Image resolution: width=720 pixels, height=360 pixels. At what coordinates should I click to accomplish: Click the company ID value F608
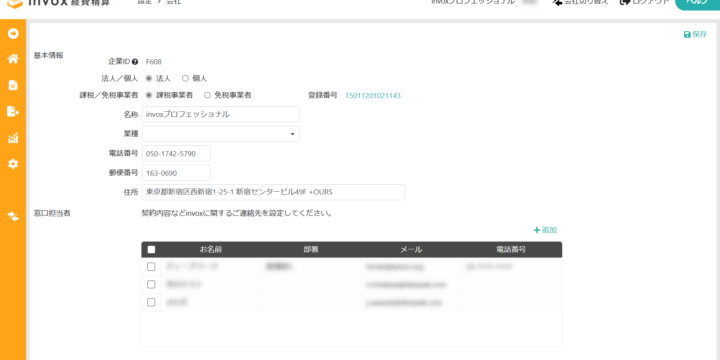point(153,62)
